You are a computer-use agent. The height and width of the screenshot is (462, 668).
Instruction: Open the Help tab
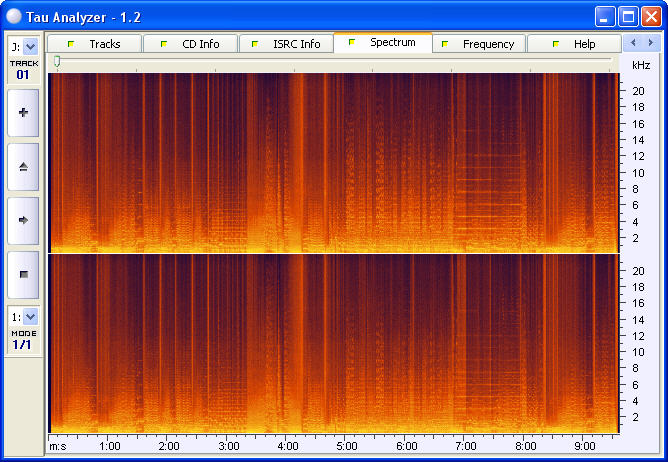click(x=574, y=44)
